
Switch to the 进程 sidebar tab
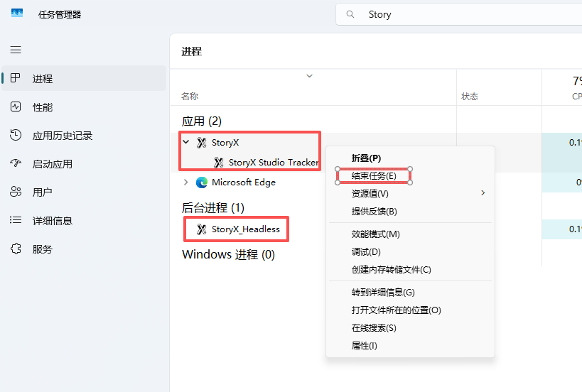click(x=84, y=78)
